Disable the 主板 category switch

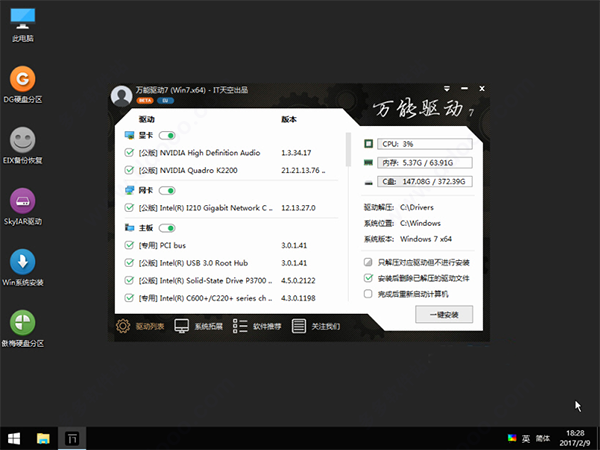[x=167, y=227]
